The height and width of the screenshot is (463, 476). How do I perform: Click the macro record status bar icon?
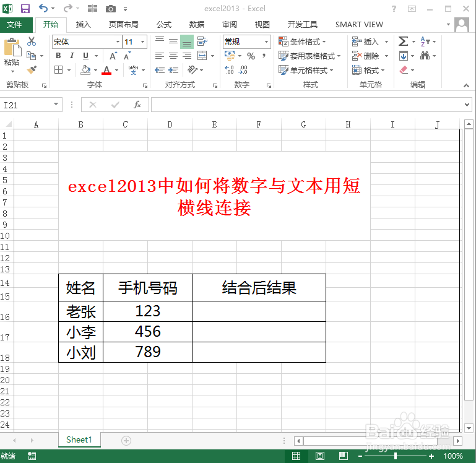[x=32, y=456]
